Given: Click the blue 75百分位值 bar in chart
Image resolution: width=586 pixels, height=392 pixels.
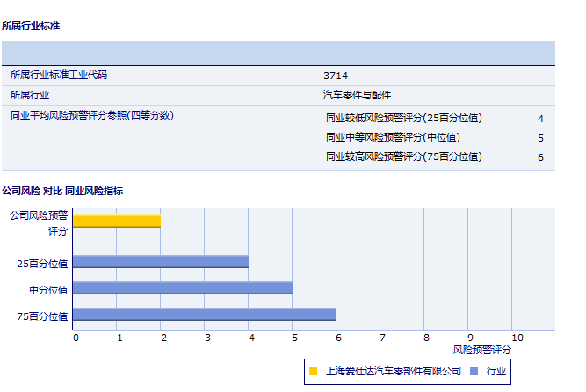Looking at the screenshot, I should (x=205, y=315).
